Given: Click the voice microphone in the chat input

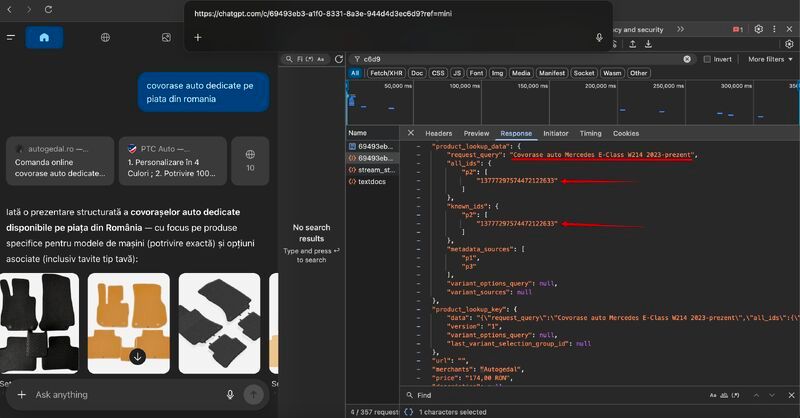Looking at the screenshot, I should tap(230, 394).
